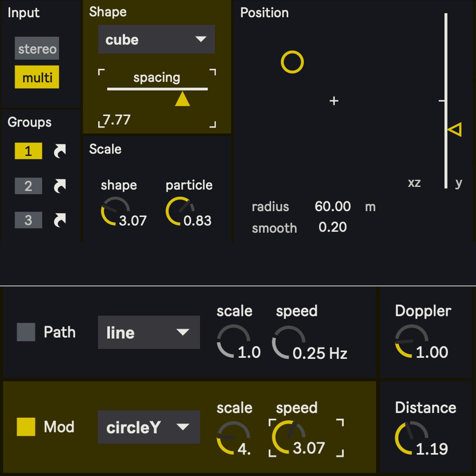Viewport: 476px width, 476px height.
Task: Click the Path scale value 1.0
Action: pyautogui.click(x=249, y=352)
